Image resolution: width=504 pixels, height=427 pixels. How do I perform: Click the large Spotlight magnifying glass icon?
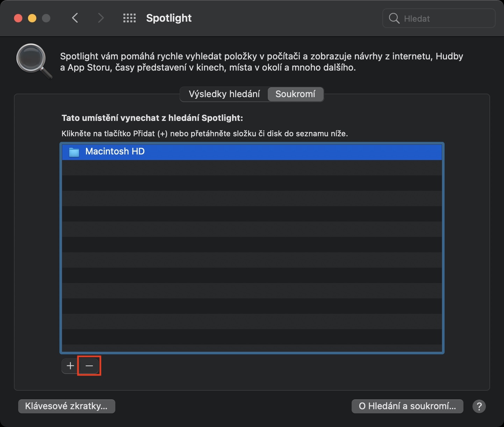34,61
